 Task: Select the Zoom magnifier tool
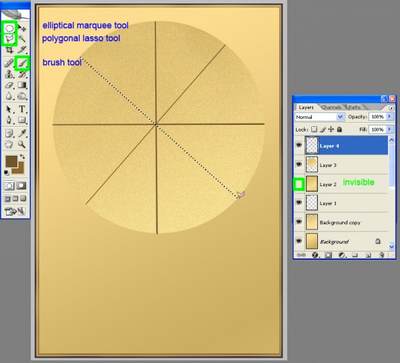coord(22,144)
